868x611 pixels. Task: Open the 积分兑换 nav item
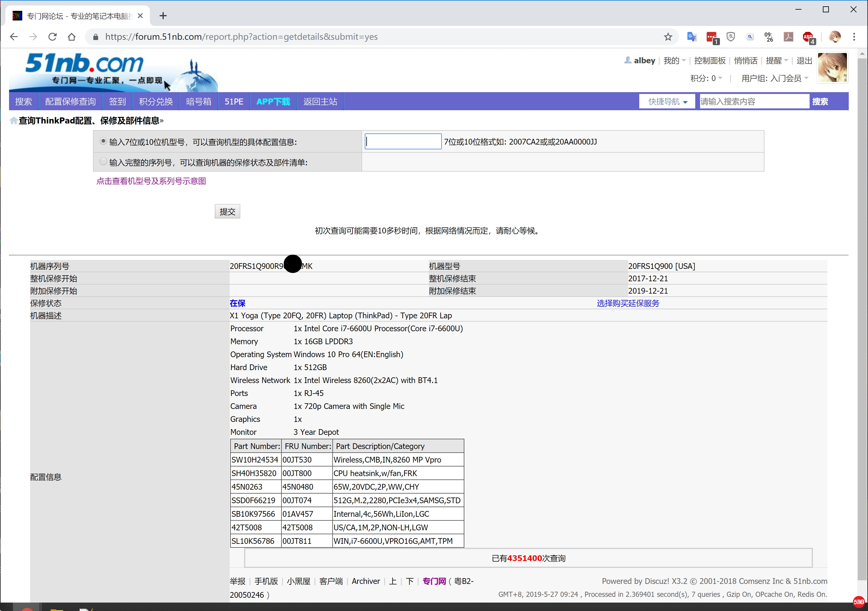(x=156, y=101)
